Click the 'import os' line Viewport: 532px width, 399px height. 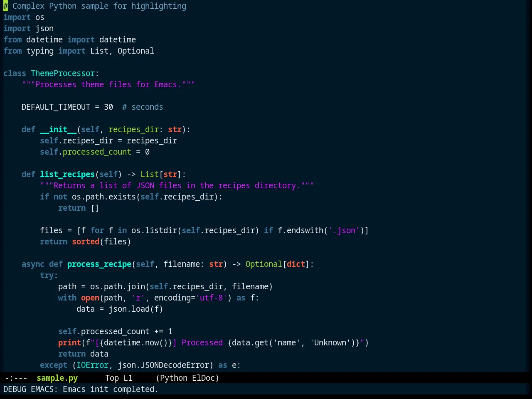coord(24,17)
